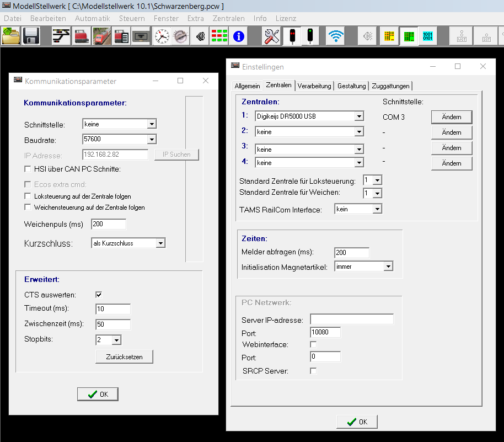This screenshot has height=442, width=504.
Task: Open the Zentrale 3 dropdown
Action: (x=309, y=149)
